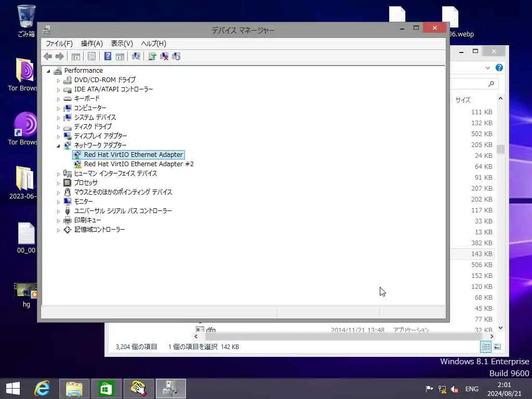The width and height of the screenshot is (532, 399).
Task: Open Explorer window help icon
Action: [x=499, y=68]
